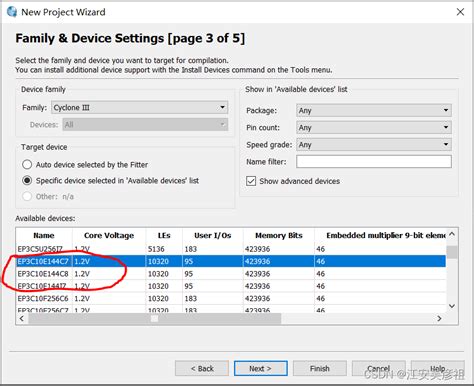
Task: Open the Pin count dropdown
Action: click(374, 127)
